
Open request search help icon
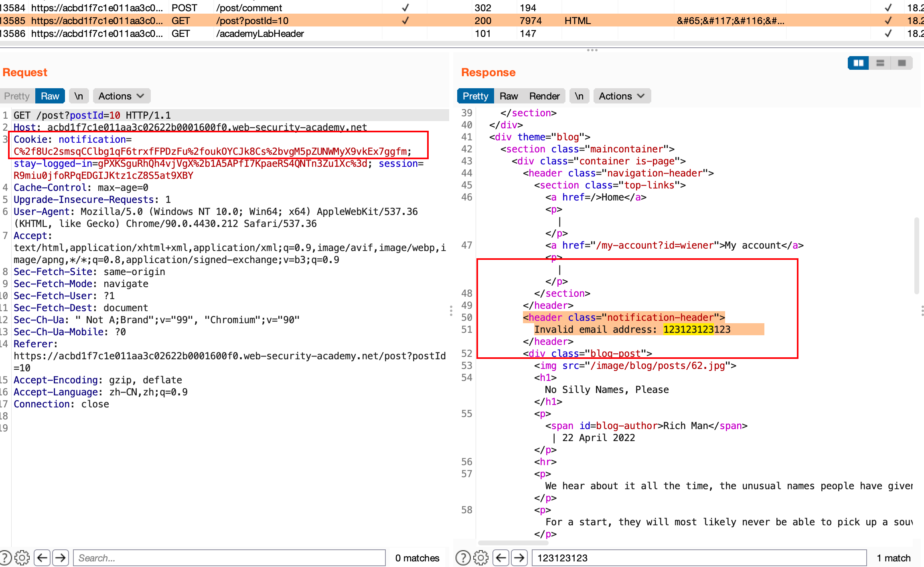click(5, 558)
